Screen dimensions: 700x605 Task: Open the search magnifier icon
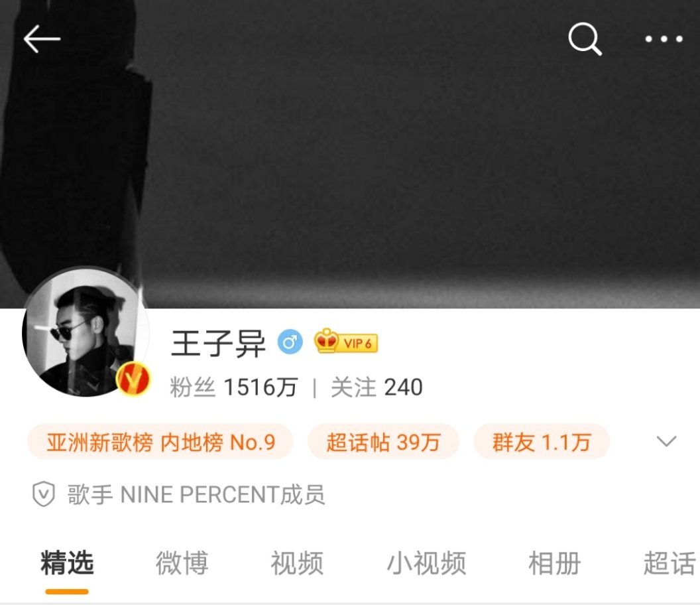click(585, 39)
